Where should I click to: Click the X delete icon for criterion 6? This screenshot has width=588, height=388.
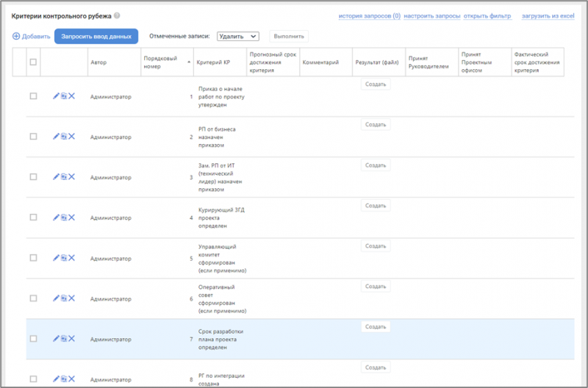click(72, 298)
